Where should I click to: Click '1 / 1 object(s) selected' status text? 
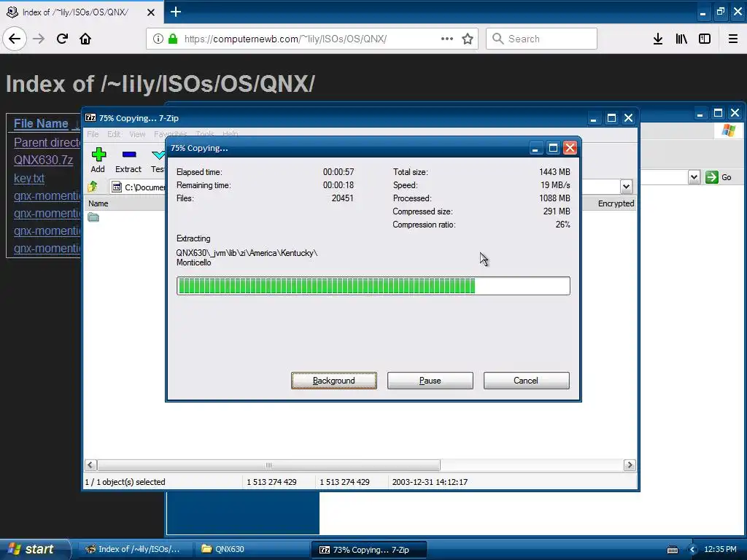click(125, 482)
